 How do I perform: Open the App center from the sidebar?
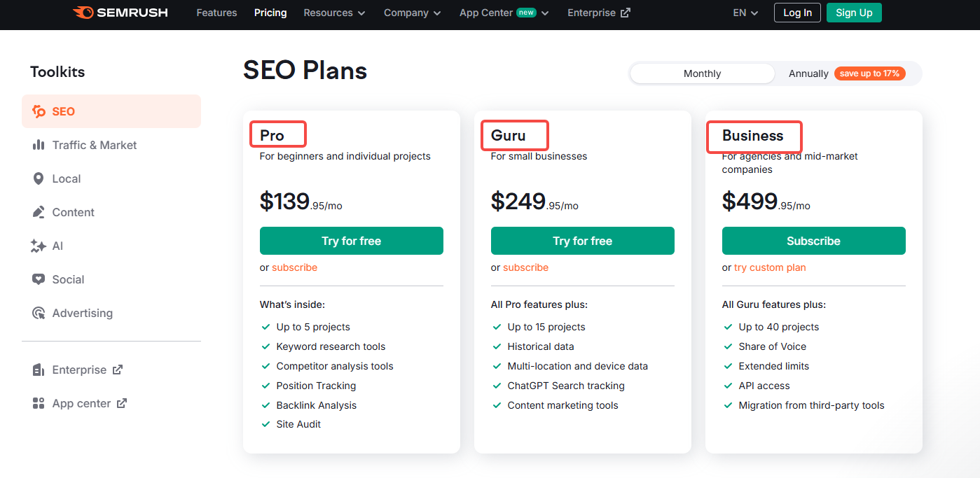[x=81, y=403]
